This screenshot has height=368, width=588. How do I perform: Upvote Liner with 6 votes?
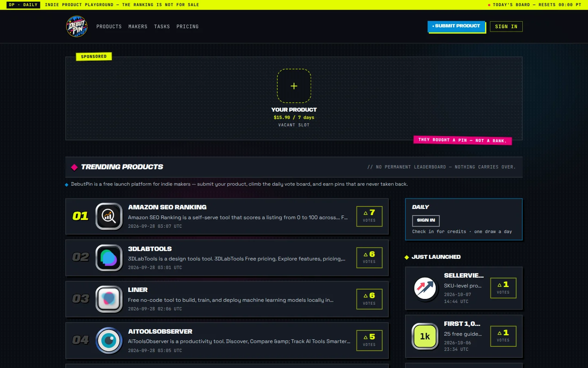369,299
